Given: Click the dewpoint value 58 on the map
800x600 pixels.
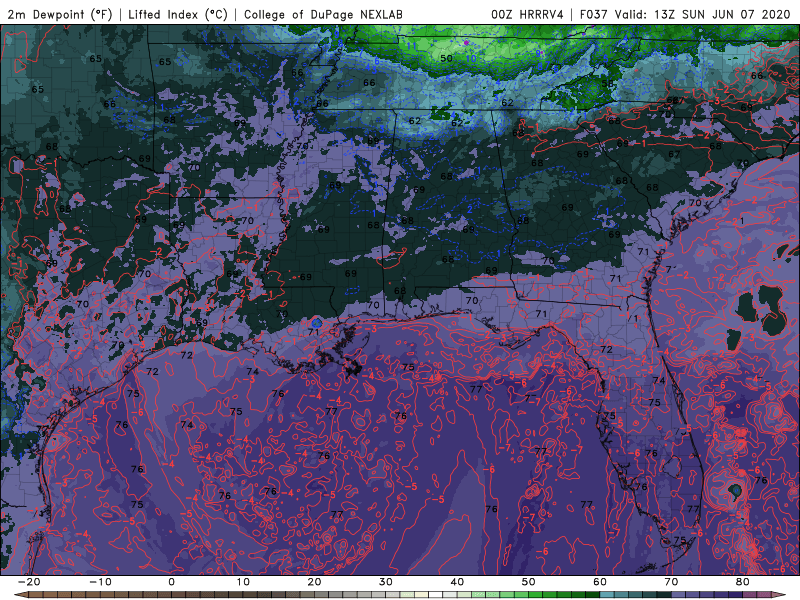Looking at the screenshot, I should click(607, 84).
